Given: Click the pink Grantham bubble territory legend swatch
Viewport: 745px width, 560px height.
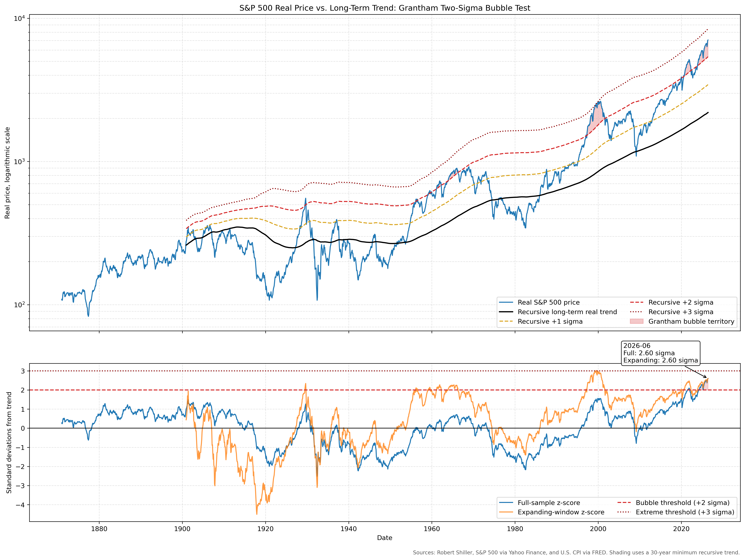Looking at the screenshot, I should click(x=637, y=321).
